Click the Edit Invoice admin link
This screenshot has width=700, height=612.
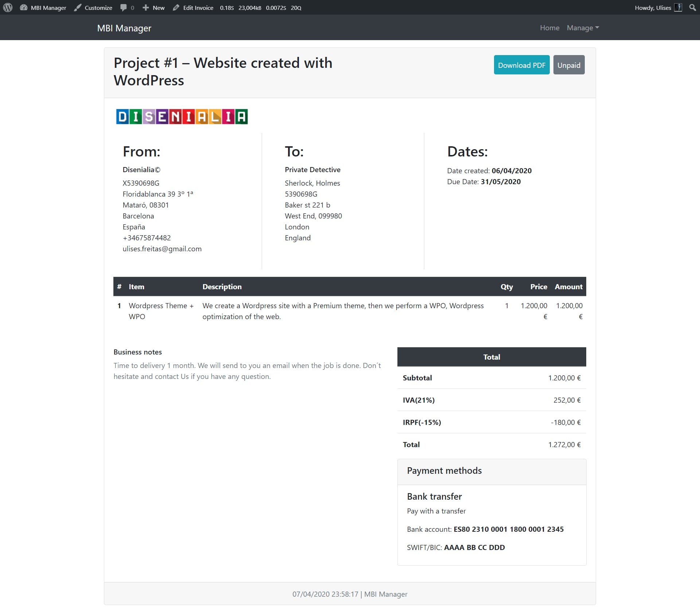click(198, 8)
